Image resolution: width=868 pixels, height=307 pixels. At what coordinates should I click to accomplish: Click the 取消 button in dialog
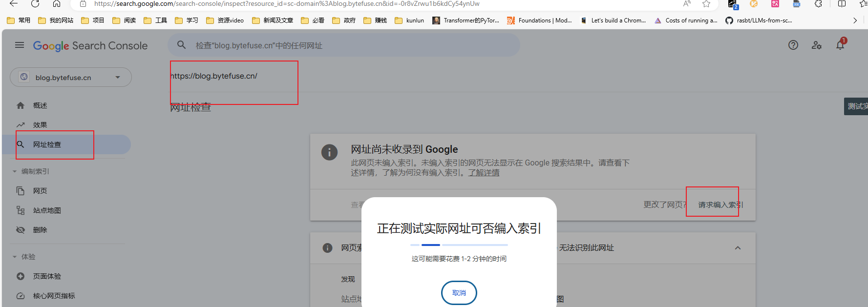[459, 293]
